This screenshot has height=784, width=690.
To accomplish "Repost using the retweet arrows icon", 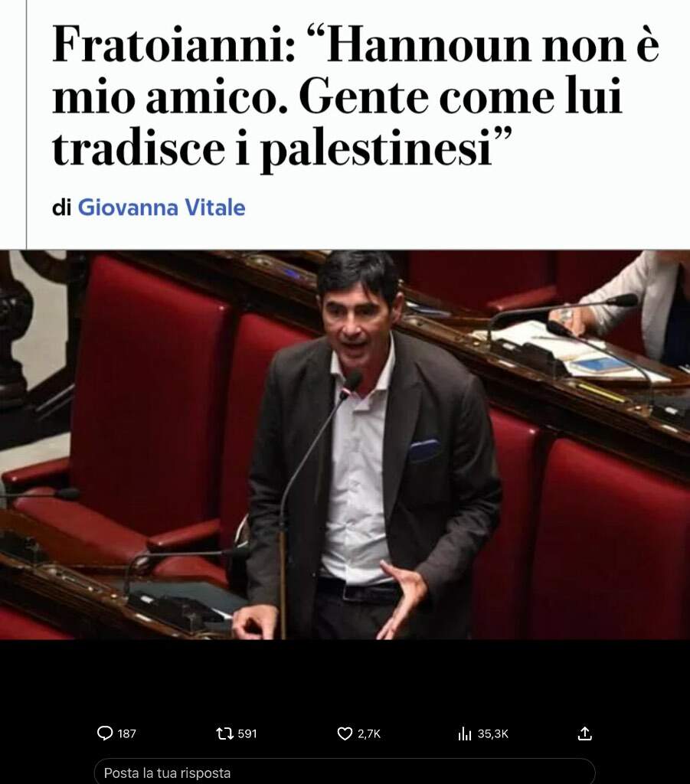I will 224,733.
